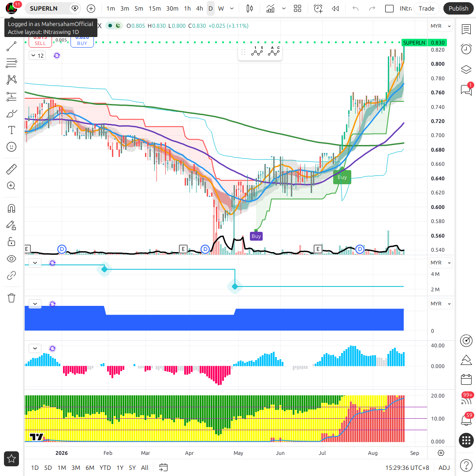Select the ruler measure tool

[x=11, y=169]
